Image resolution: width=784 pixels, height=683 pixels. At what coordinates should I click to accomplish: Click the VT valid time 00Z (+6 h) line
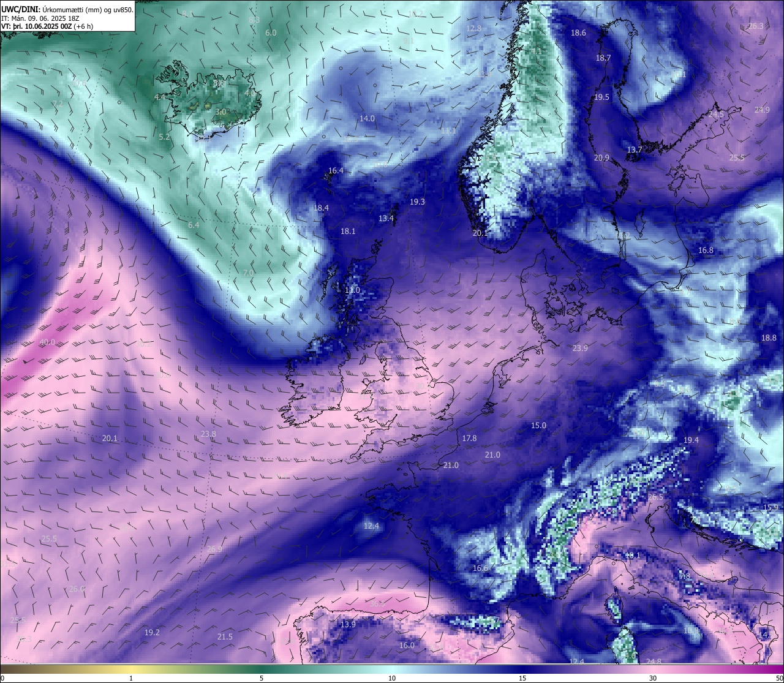[x=47, y=26]
